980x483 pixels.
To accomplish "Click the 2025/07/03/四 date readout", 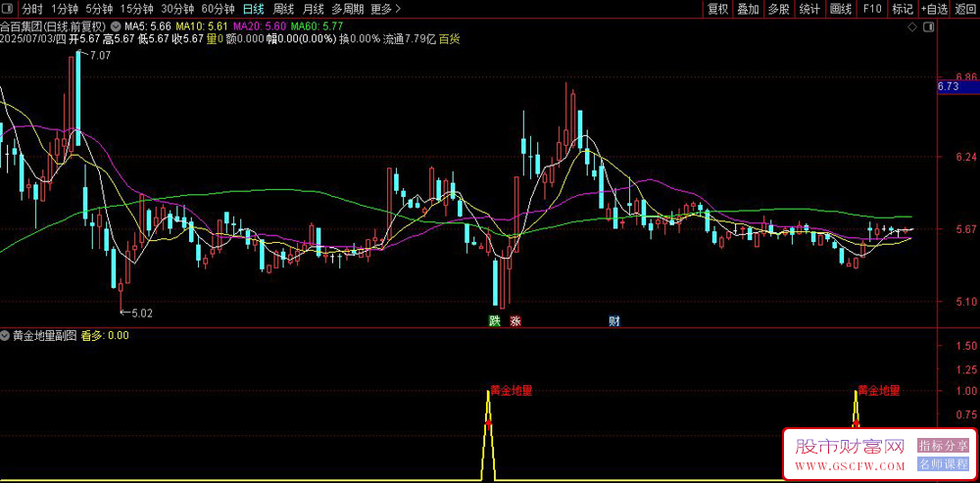I will (33, 39).
